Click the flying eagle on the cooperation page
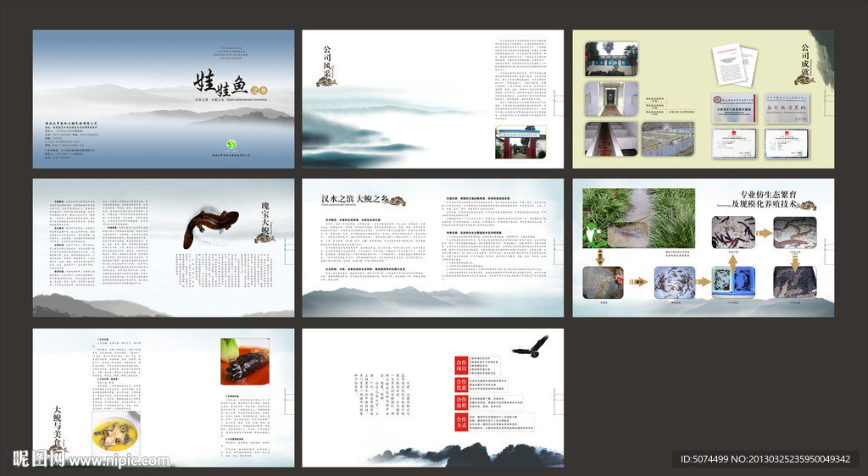The width and height of the screenshot is (868, 476). (x=531, y=346)
